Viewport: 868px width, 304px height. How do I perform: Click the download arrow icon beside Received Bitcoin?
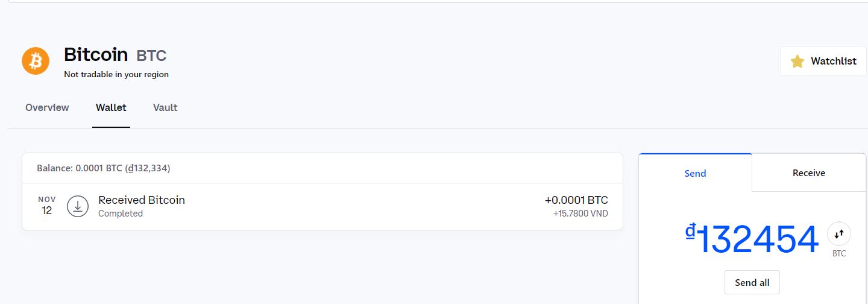point(78,206)
